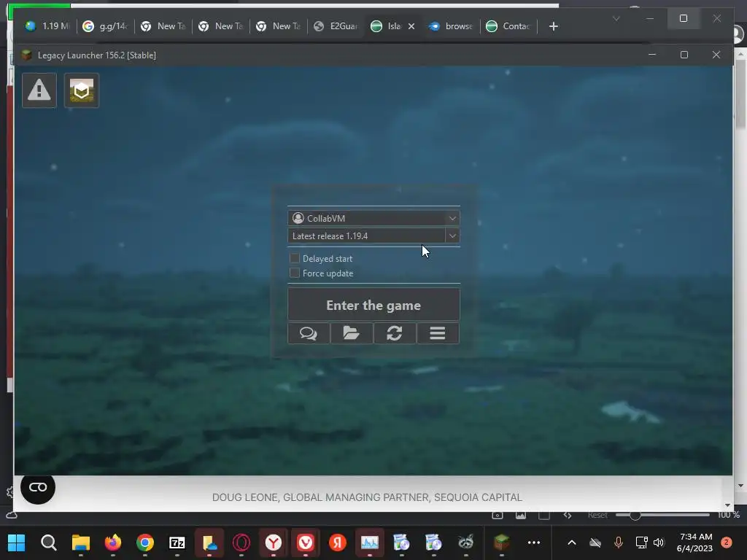Click the Reset zoom button in status bar

597,516
